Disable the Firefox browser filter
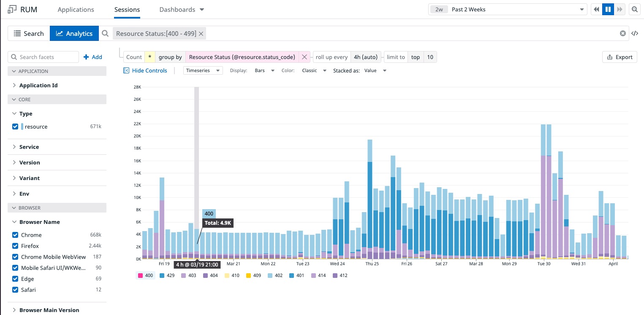Viewport: 644px width, 315px height. [x=15, y=246]
